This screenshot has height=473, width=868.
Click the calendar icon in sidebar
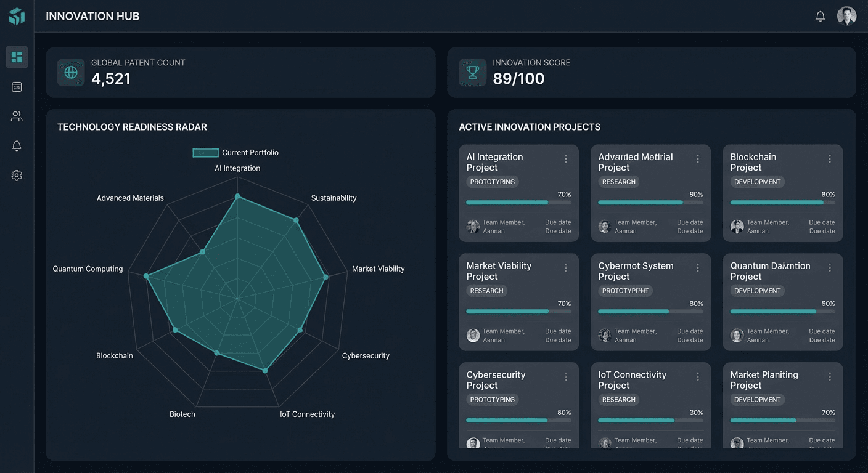coord(17,87)
